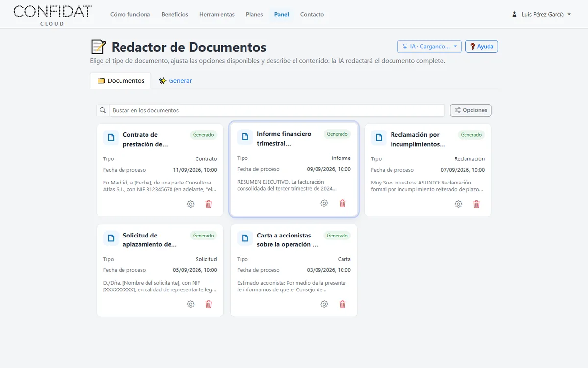Click the magnifying glass search icon
This screenshot has width=588, height=368.
pyautogui.click(x=103, y=110)
